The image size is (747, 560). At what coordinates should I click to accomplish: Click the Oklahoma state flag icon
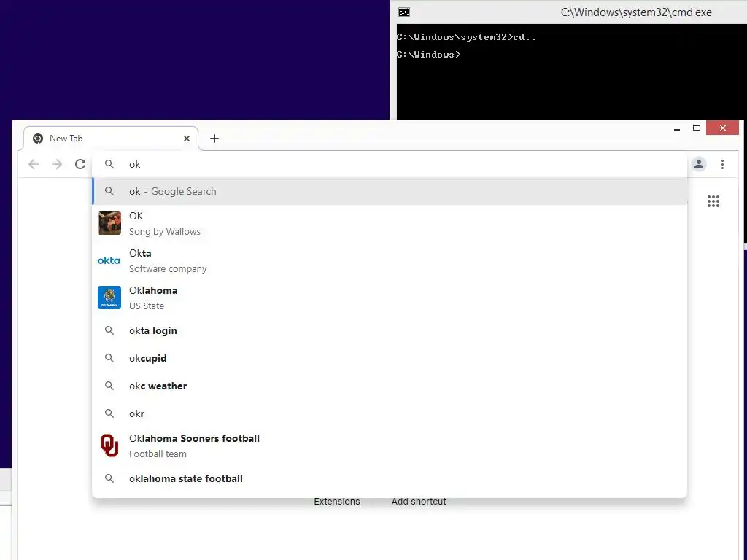[109, 297]
